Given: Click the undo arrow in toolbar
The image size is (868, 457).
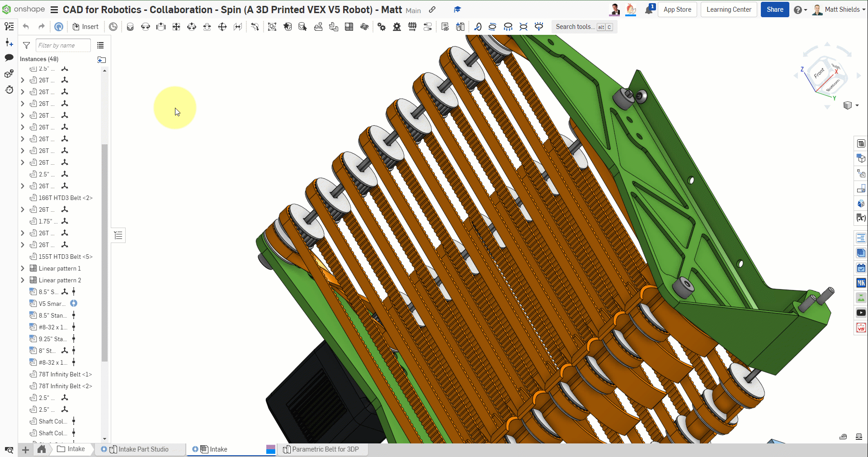Looking at the screenshot, I should tap(26, 27).
